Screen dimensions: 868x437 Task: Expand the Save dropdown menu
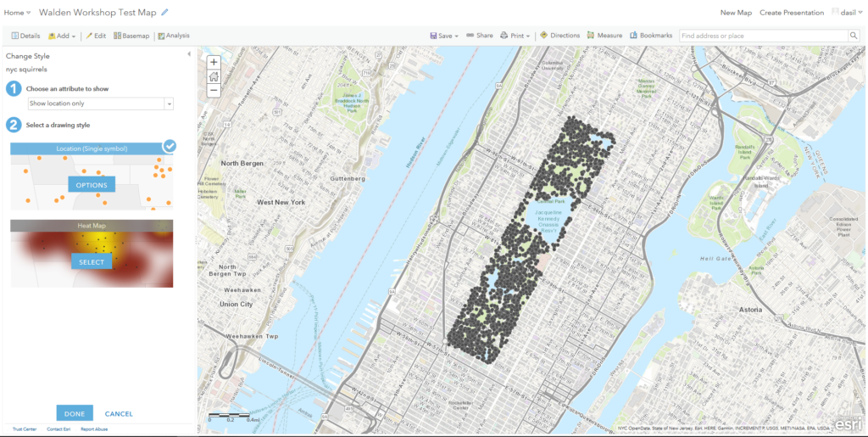click(x=444, y=36)
